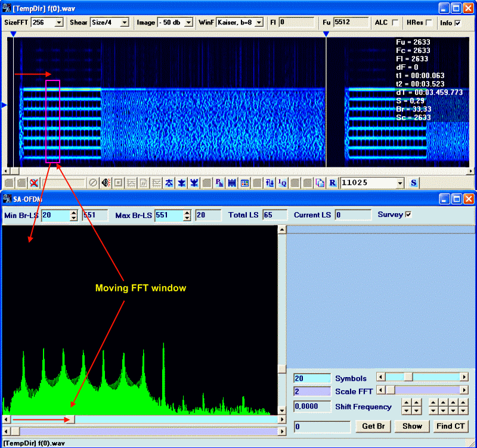Expand the WinF Kaiser window dropdown
Image resolution: width=477 pixels, height=448 pixels.
pos(259,23)
